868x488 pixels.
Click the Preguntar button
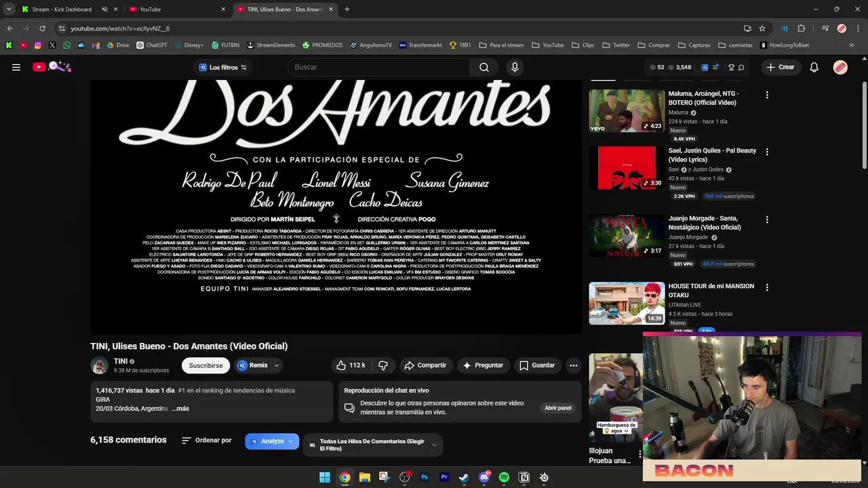(x=482, y=365)
